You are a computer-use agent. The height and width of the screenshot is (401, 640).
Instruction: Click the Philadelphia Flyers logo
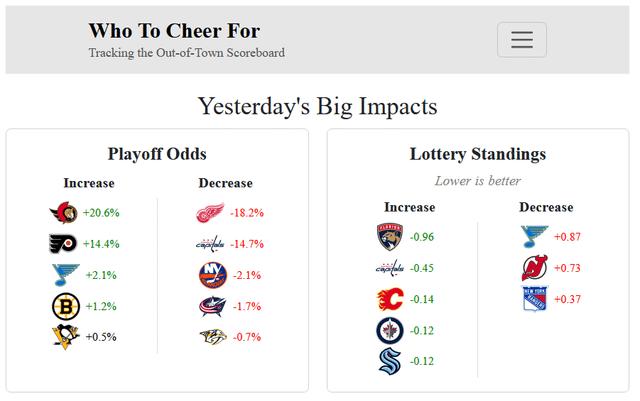(x=63, y=244)
